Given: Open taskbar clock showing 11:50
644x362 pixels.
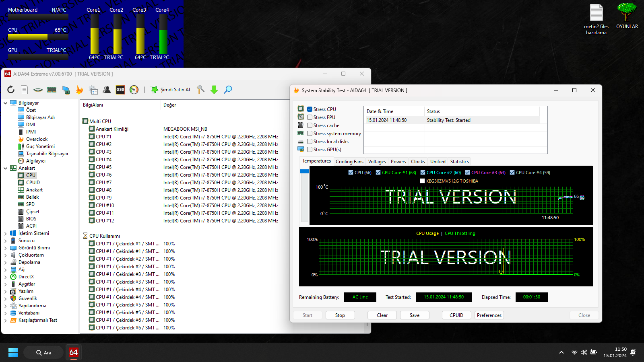Looking at the screenshot, I should pyautogui.click(x=615, y=352).
